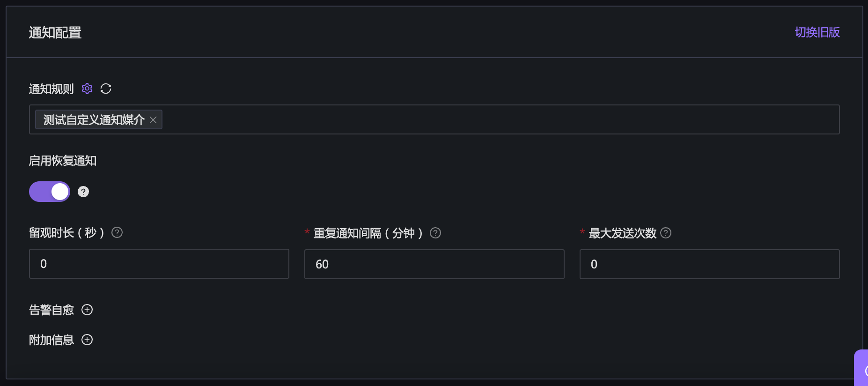
Task: Add 附加信息 entry with plus icon
Action: click(87, 340)
